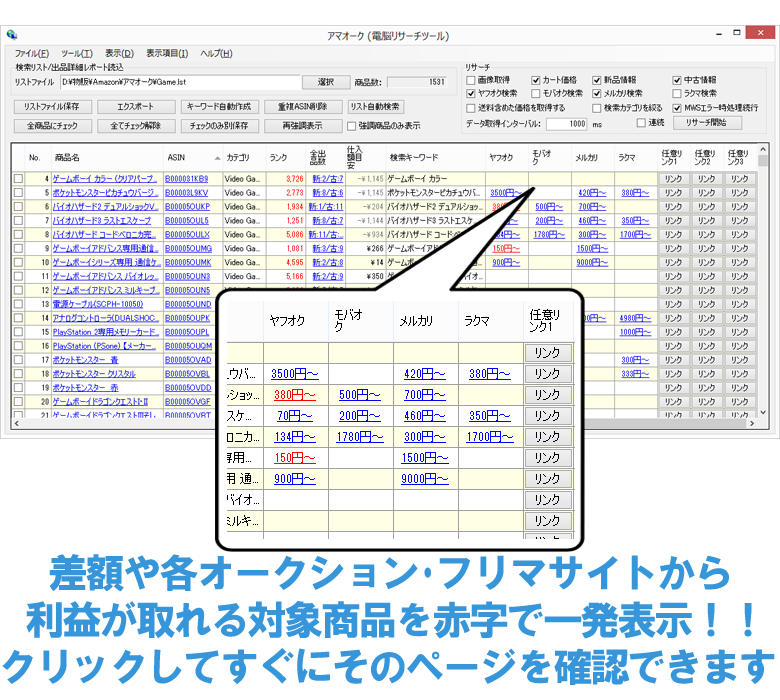Check the row 17 checkbox

18,360
